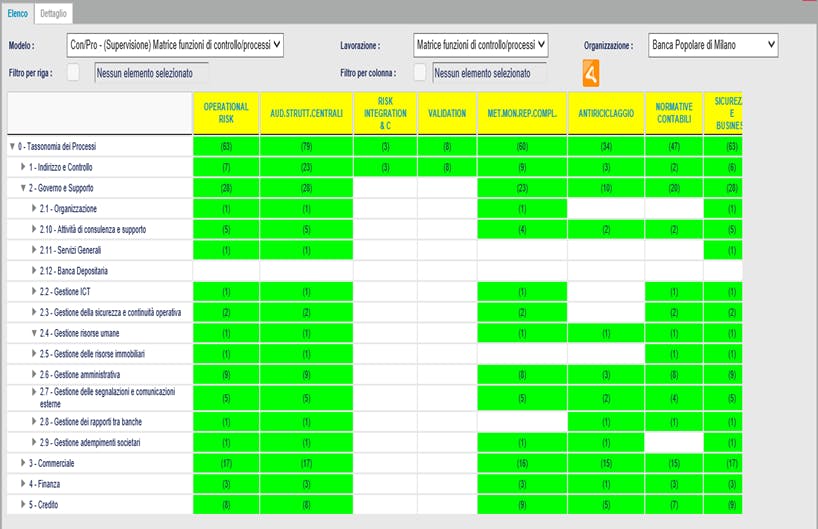Click Governo e Supporto cell under ANTIRICICLAGGIO
The height and width of the screenshot is (529, 818).
606,188
